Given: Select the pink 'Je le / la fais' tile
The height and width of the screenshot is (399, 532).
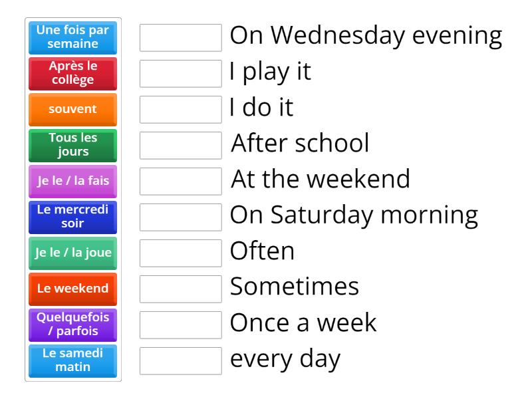Looking at the screenshot, I should 72,181.
